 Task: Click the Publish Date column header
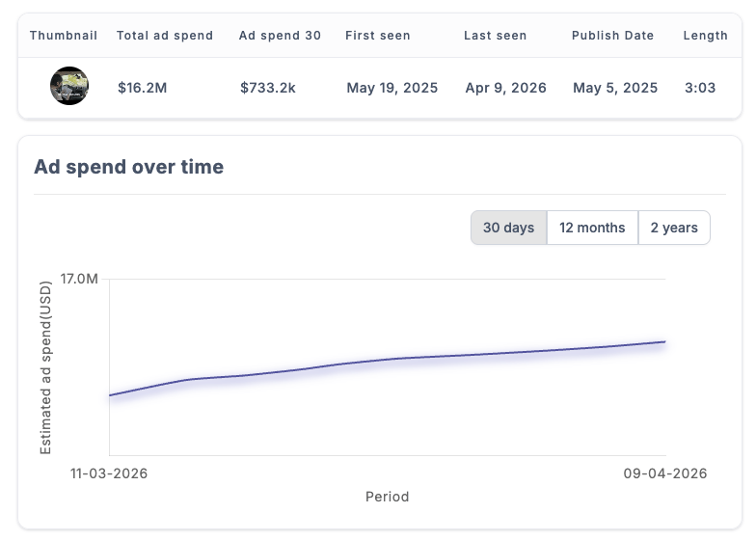[612, 36]
